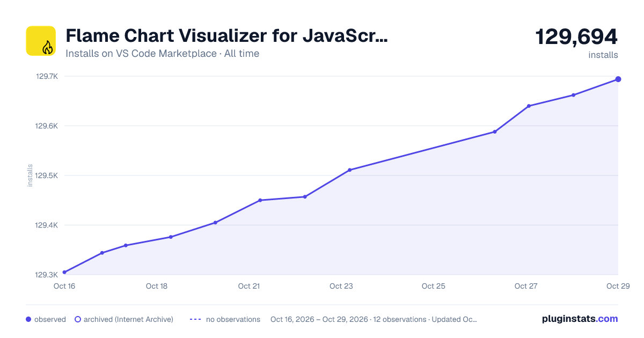Click the 'no observations' legend text

[x=233, y=319]
